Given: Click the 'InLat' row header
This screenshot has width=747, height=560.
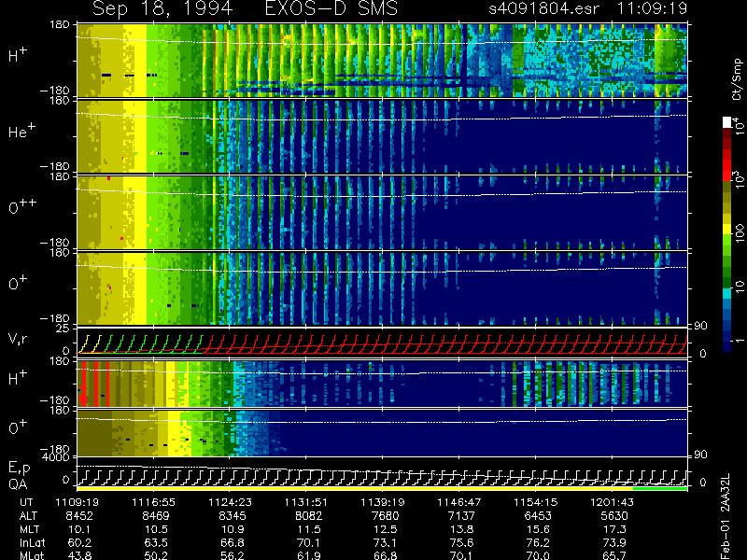Looking at the screenshot, I should click(32, 542).
